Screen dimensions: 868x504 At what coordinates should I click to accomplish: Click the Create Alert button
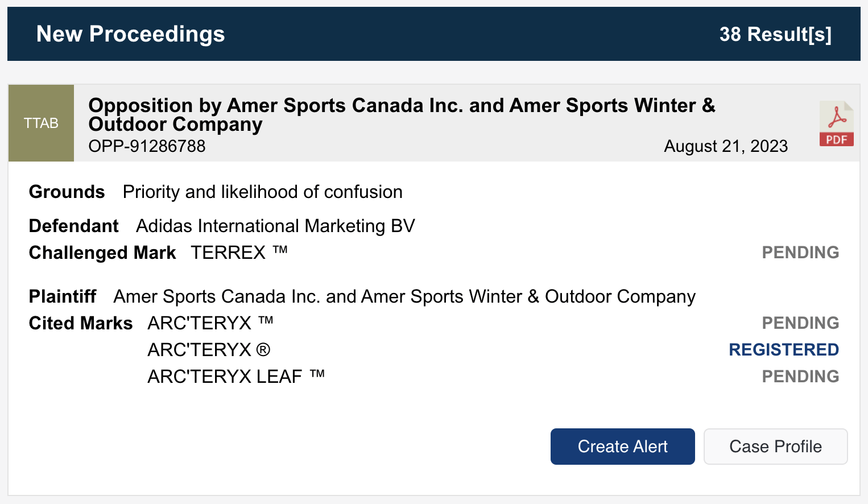[622, 447]
